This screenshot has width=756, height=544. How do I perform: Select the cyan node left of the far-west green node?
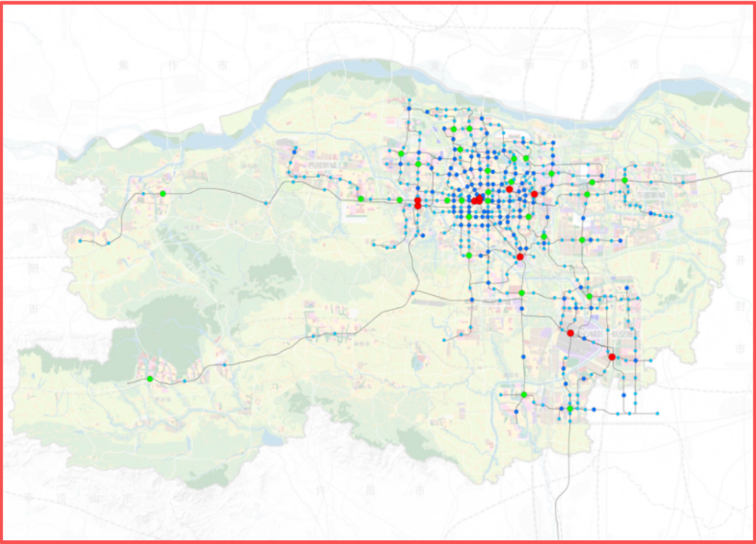click(x=143, y=194)
